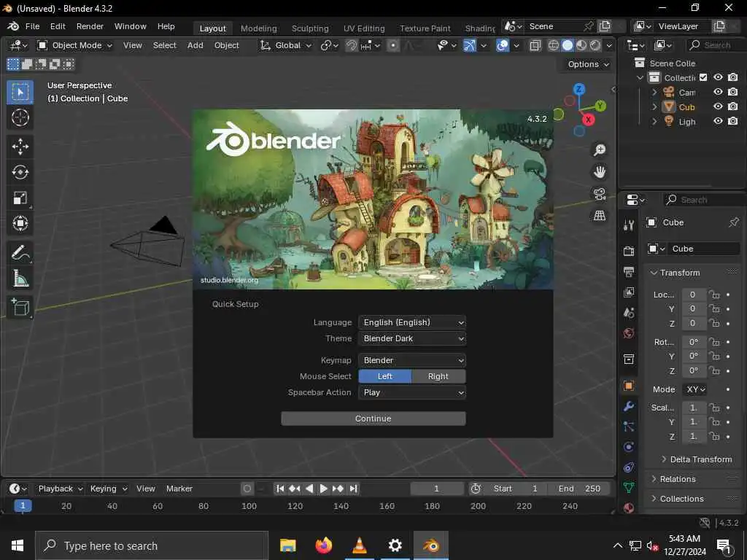
Task: Open the Output properties tab
Action: coord(629,272)
